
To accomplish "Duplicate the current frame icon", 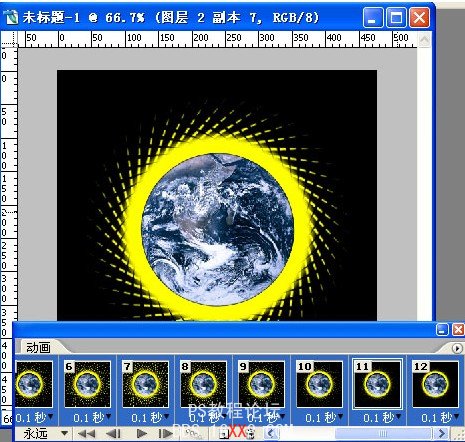I will (x=224, y=434).
